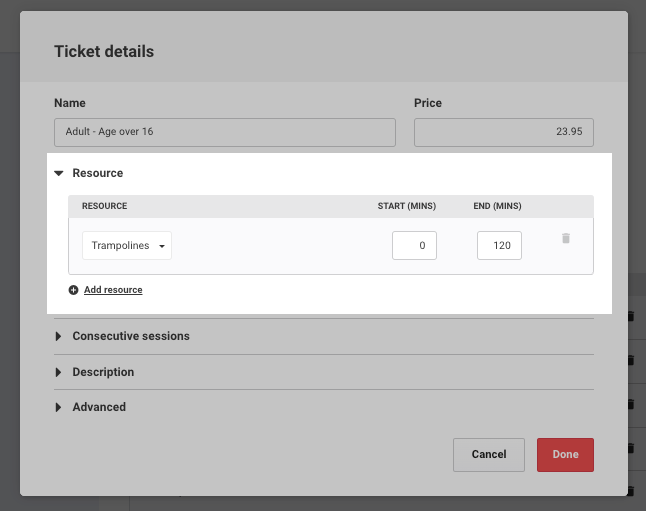Delete the Trampolines resource row via trash icon
Screen dimensions: 646x511
click(x=565, y=239)
